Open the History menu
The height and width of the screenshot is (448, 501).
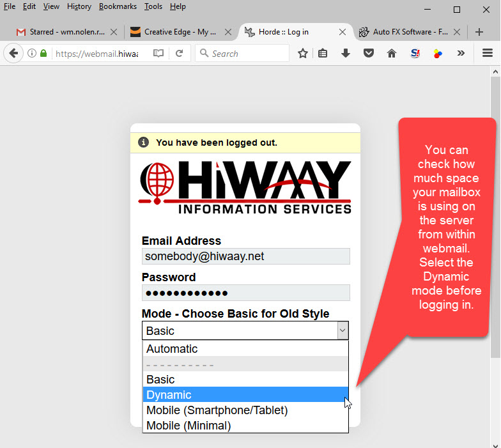point(79,6)
